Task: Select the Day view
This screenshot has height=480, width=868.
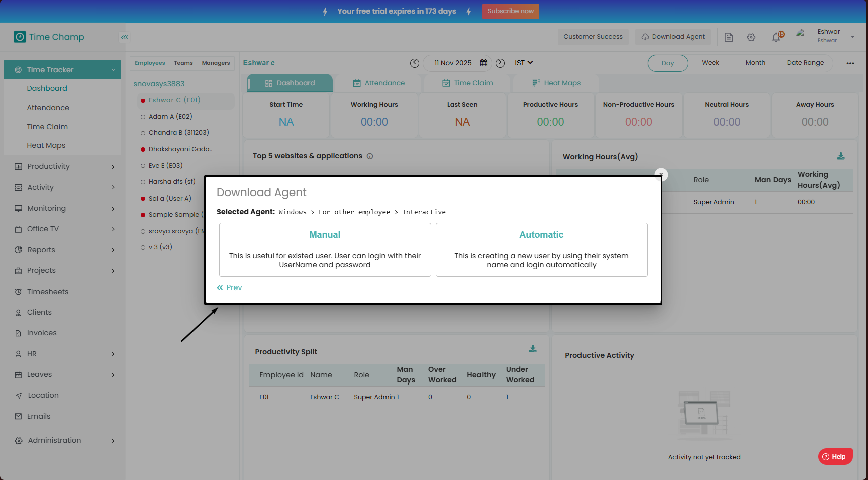Action: (668, 63)
